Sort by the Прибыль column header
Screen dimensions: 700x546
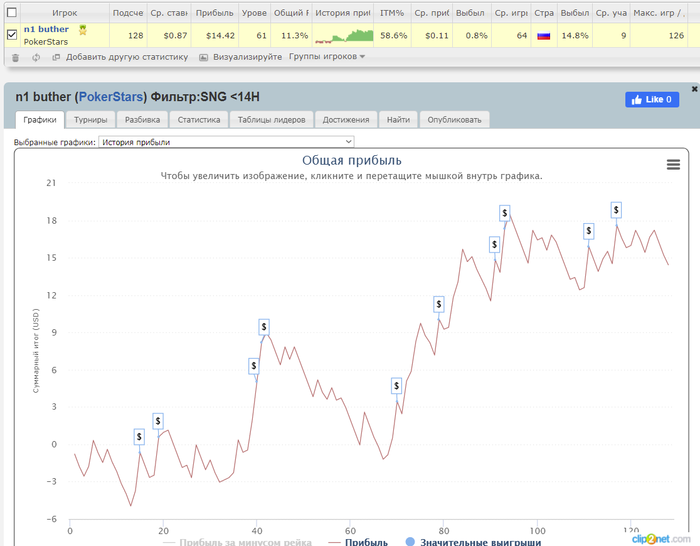coord(215,13)
